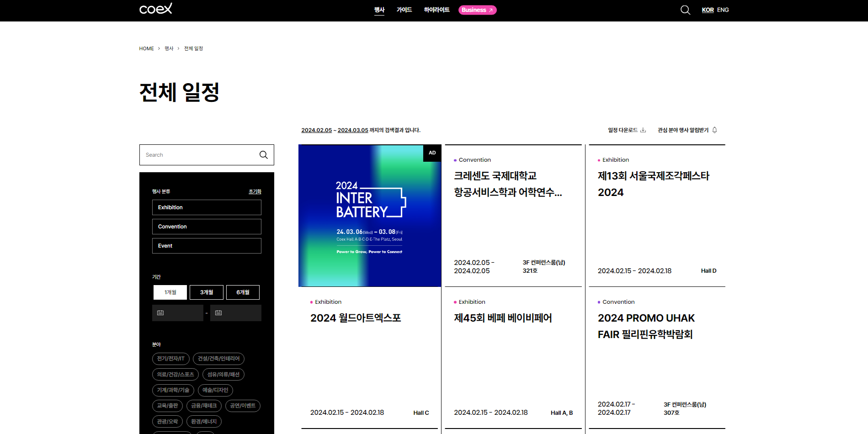Viewport: 868px width, 434px height.
Task: Toggle the 기계/과학/기술 field tag
Action: click(x=173, y=390)
